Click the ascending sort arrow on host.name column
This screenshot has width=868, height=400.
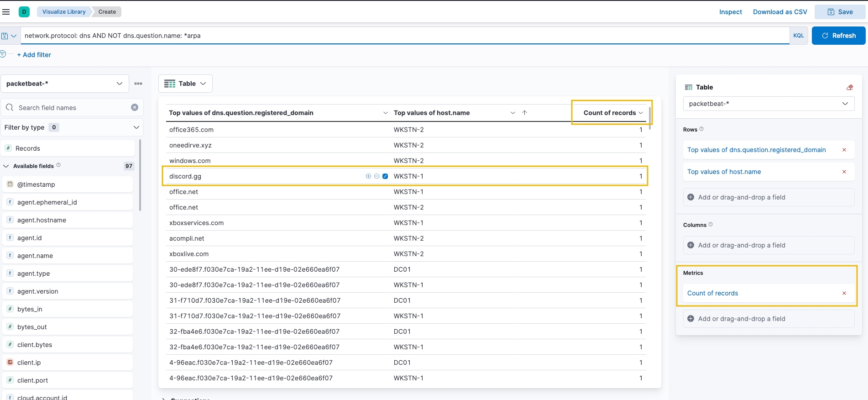[524, 113]
